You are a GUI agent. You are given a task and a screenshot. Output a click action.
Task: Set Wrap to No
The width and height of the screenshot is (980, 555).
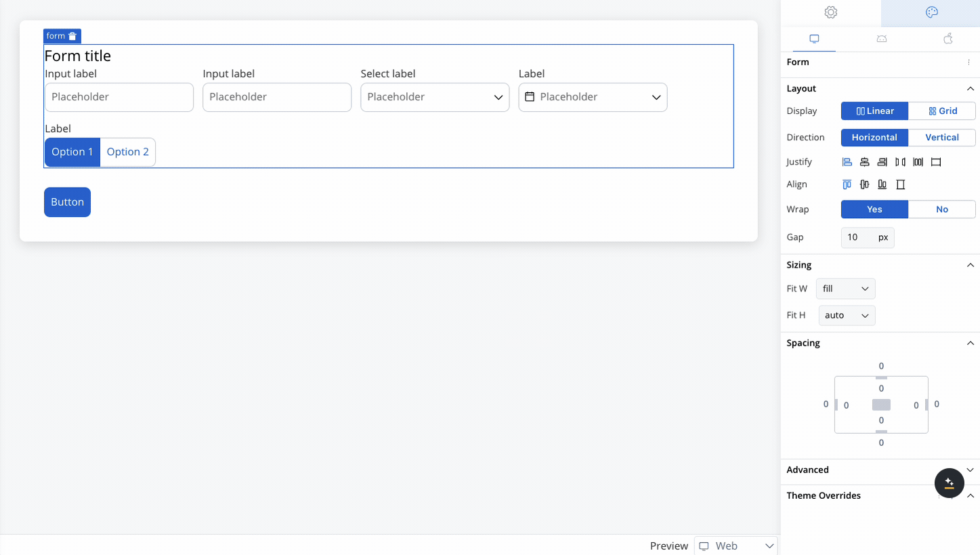coord(942,209)
